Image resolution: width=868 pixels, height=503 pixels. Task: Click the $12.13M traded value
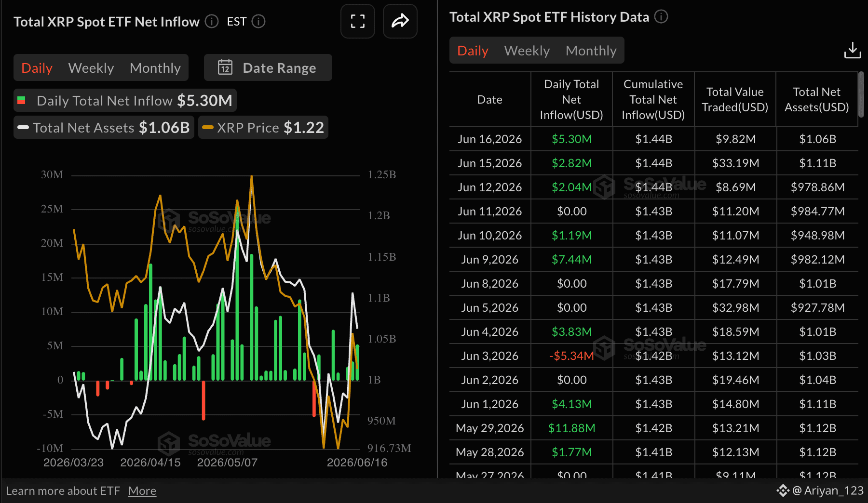coord(736,452)
